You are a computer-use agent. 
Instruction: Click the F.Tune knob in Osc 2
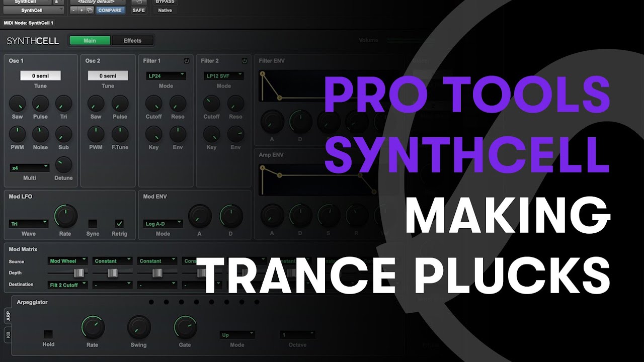tap(120, 134)
